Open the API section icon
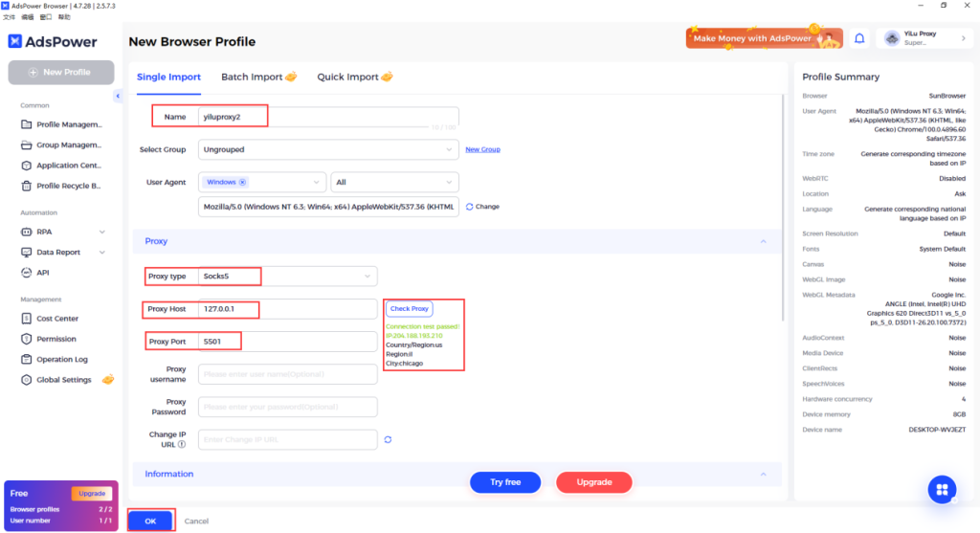The width and height of the screenshot is (980, 533). (x=26, y=273)
